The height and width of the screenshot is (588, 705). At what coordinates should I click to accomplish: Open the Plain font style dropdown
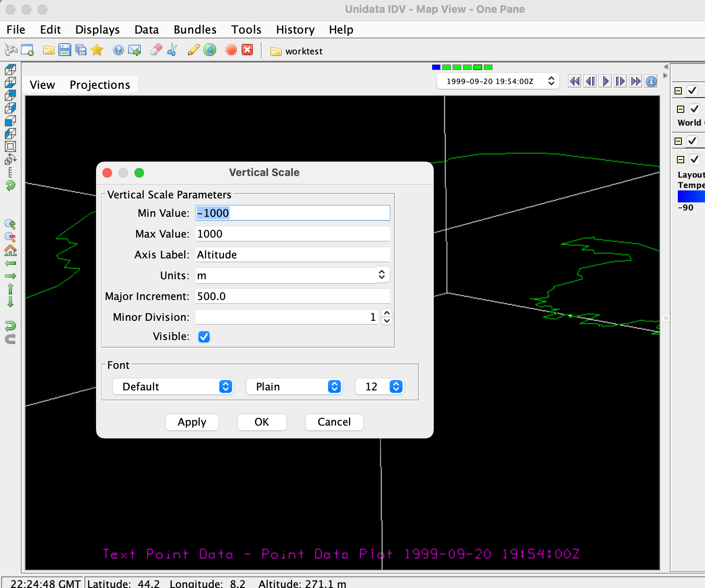294,387
